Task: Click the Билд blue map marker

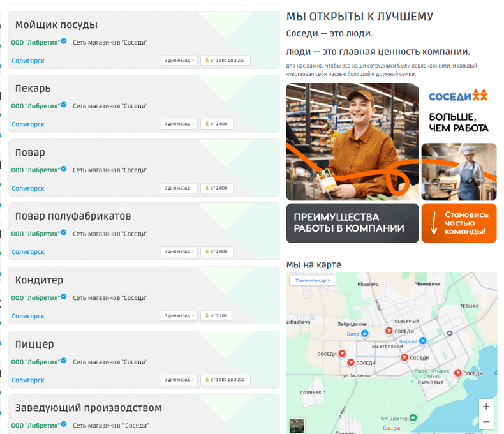Action: [x=364, y=333]
